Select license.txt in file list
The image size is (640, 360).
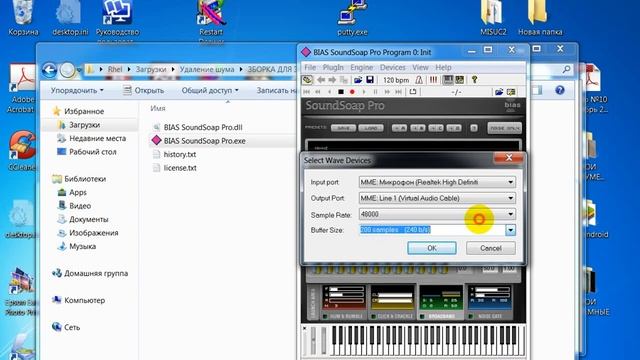click(175, 168)
